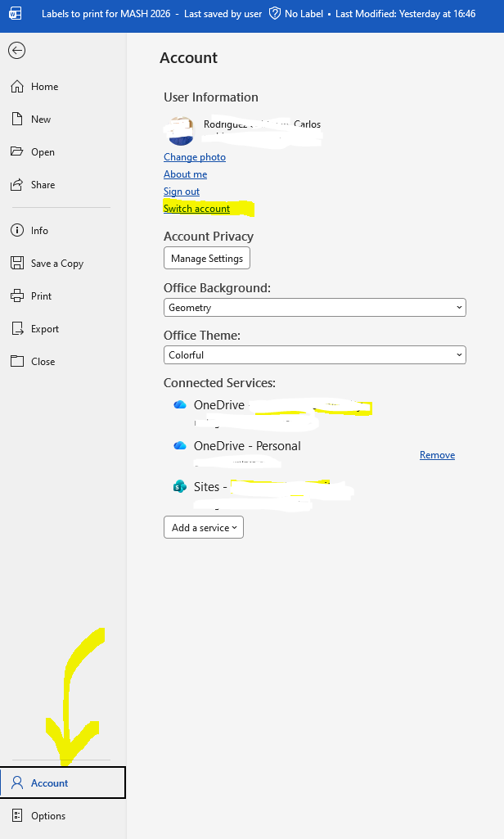Remove the OneDrive - Personal service
504x839 pixels.
pos(437,455)
